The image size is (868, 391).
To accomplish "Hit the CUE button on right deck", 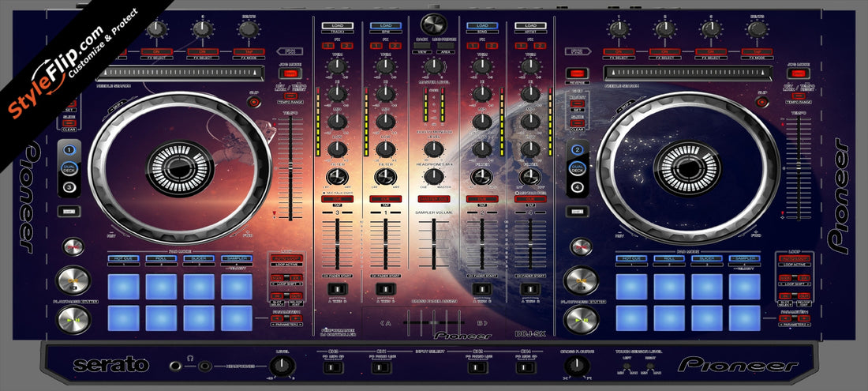I will (581, 280).
